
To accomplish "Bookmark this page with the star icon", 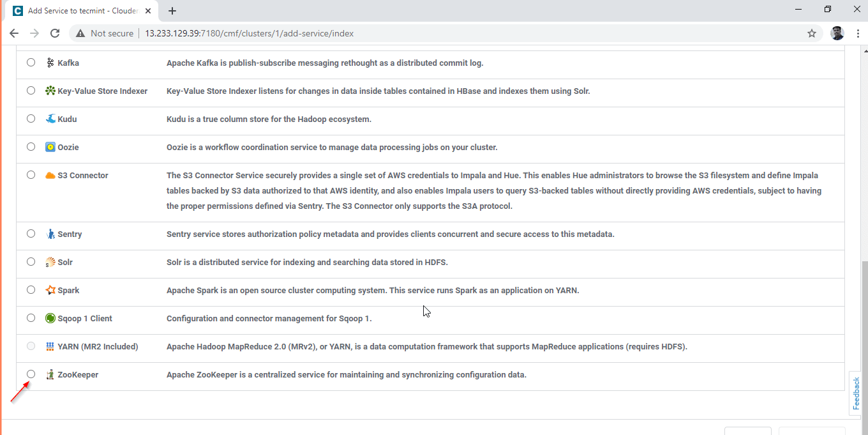I will click(x=812, y=33).
